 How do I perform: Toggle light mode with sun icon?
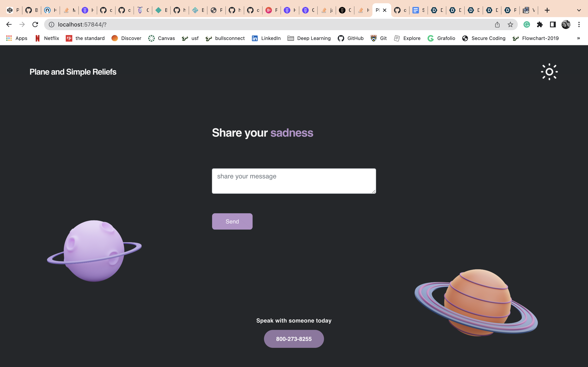(x=549, y=72)
